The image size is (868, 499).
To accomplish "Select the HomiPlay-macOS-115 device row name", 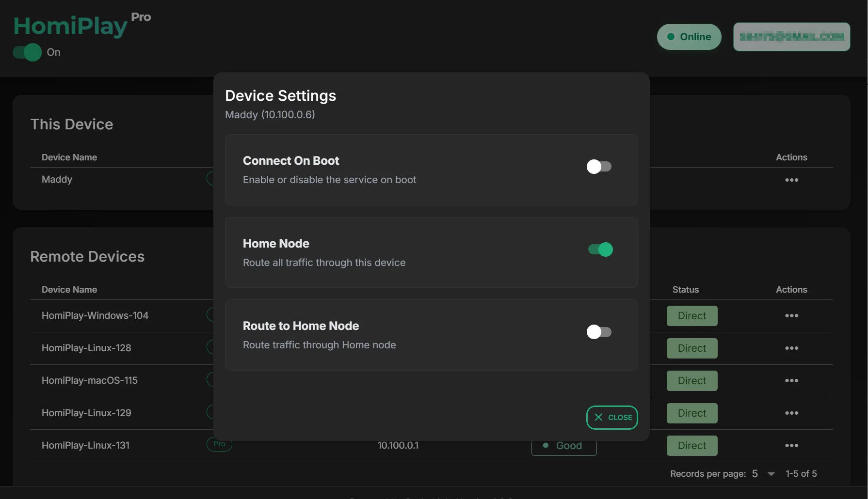I will (90, 380).
